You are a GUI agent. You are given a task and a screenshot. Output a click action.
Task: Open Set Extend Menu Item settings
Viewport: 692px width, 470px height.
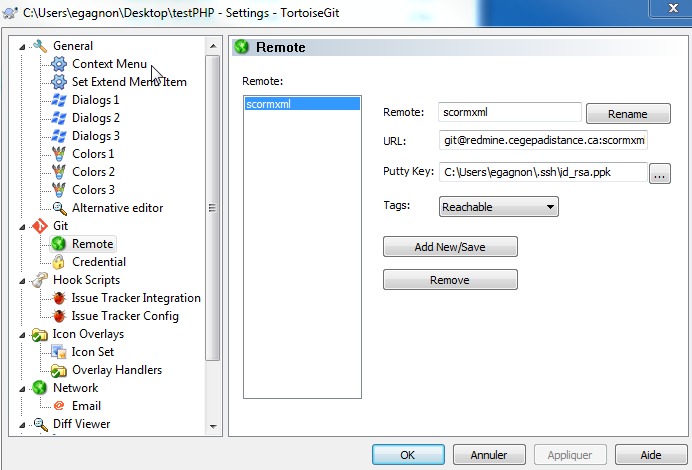[x=129, y=82]
